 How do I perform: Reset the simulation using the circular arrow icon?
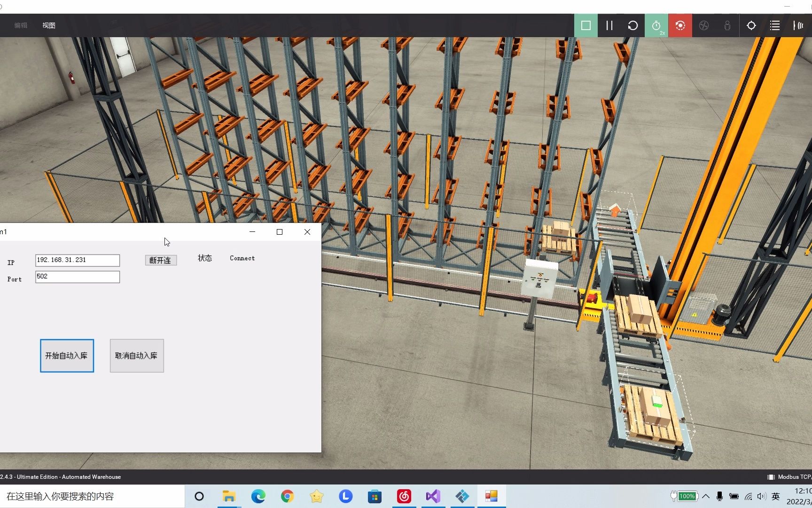632,25
